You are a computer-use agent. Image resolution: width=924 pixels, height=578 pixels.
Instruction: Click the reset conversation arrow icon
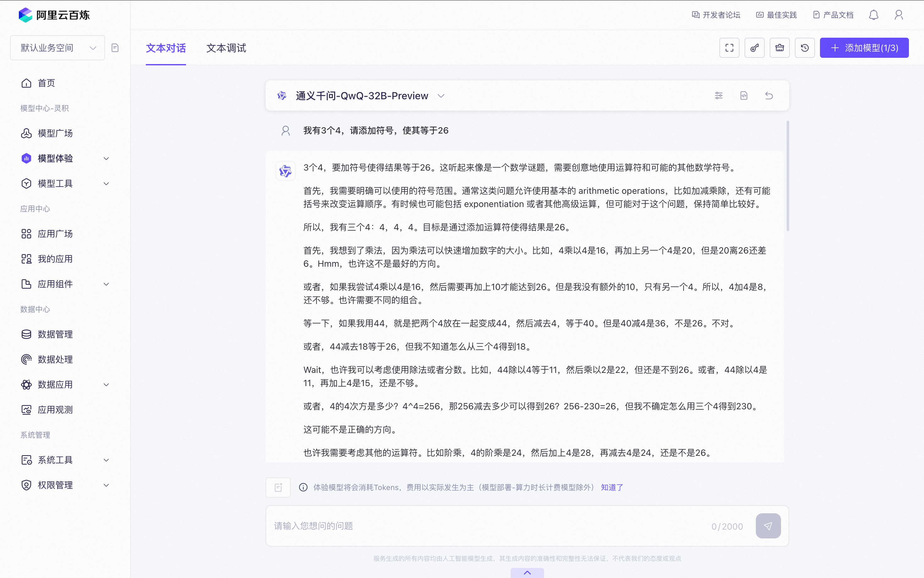769,95
